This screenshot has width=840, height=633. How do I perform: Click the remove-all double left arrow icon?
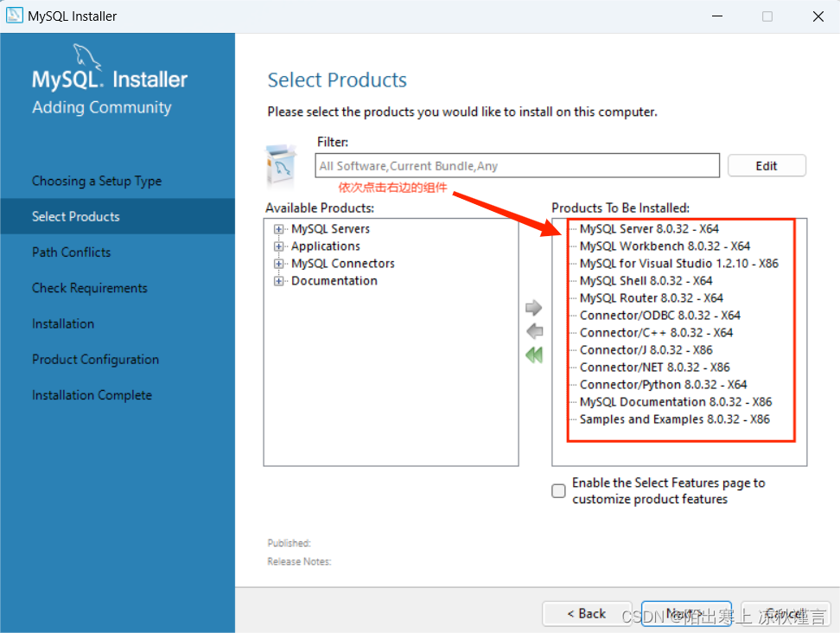(x=534, y=355)
